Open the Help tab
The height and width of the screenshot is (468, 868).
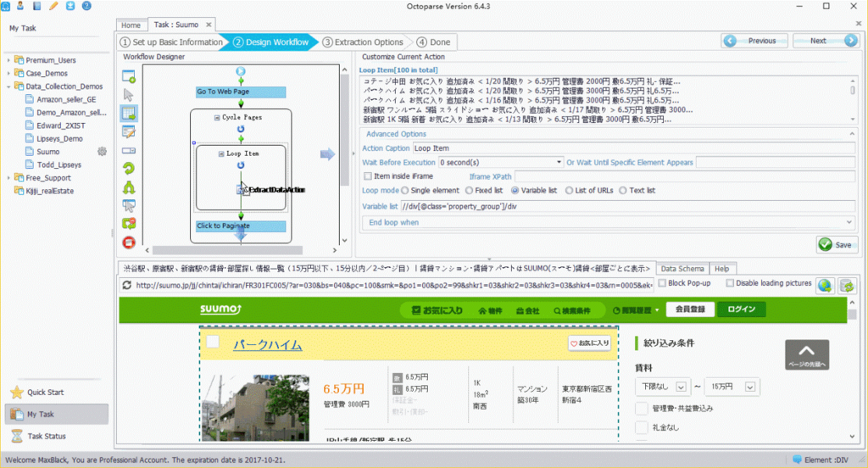pos(721,269)
